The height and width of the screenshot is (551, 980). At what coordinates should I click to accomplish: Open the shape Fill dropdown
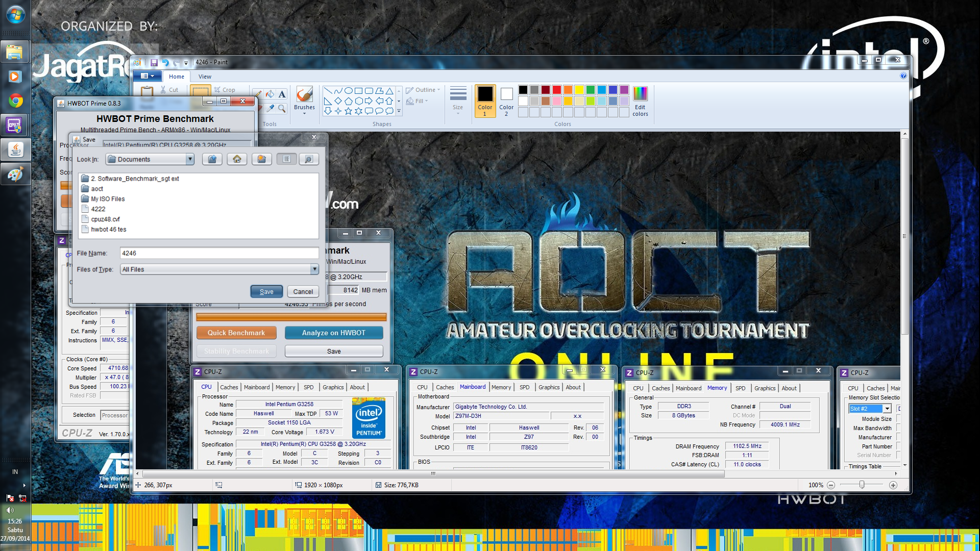417,101
